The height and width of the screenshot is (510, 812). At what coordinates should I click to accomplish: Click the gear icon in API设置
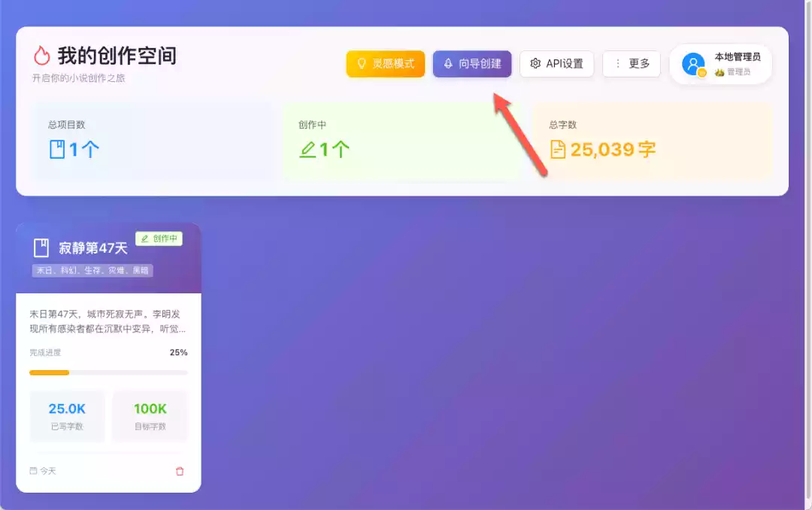point(535,63)
